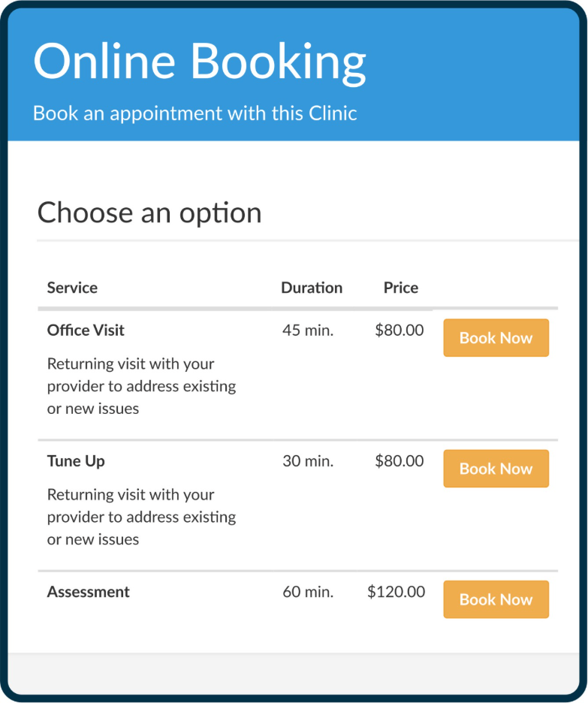Viewport: 588px width, 703px height.
Task: Click the $120.00 price for Assessment
Action: pyautogui.click(x=396, y=592)
